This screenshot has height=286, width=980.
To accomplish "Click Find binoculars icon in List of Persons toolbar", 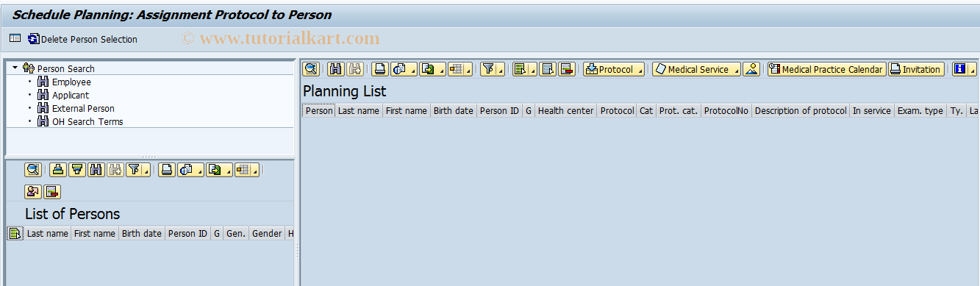I will click(96, 170).
